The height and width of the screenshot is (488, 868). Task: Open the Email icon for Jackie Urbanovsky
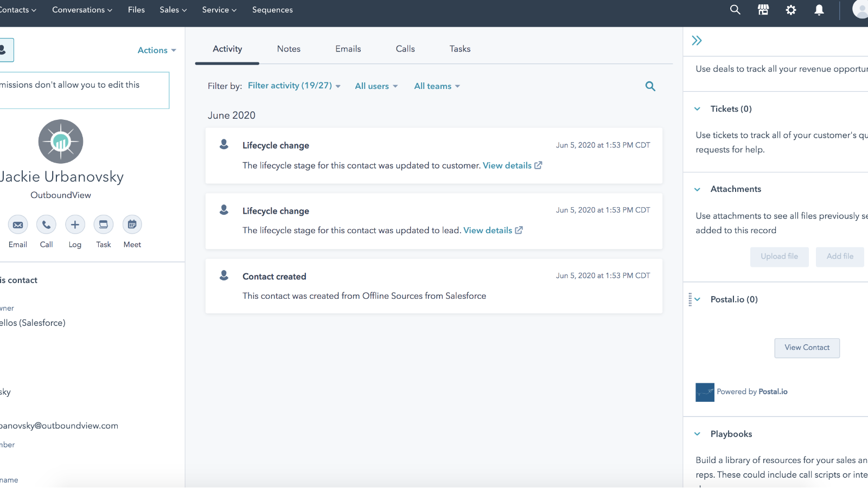[17, 224]
